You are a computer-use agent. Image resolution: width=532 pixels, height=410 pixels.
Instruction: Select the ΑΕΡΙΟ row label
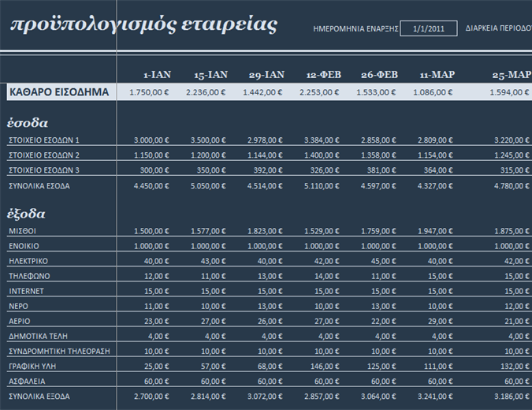pyautogui.click(x=20, y=321)
